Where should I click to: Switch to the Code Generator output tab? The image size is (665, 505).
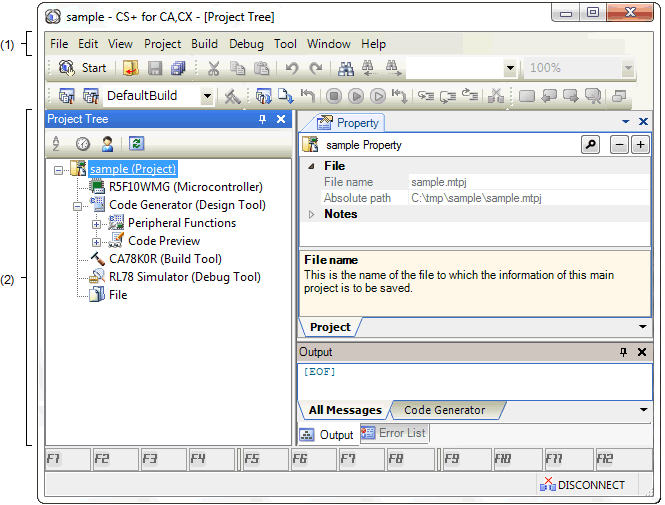point(444,410)
